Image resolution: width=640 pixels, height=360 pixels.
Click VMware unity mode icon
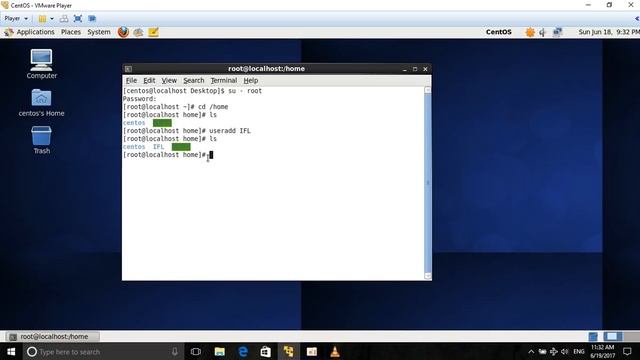coord(92,18)
